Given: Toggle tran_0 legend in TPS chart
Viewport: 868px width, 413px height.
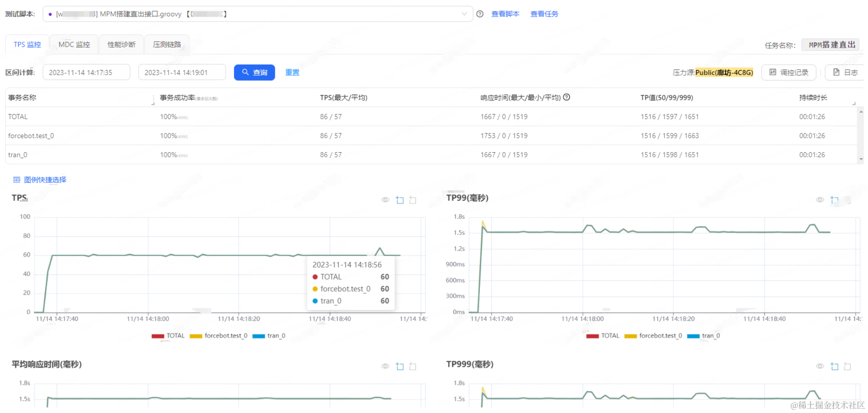Looking at the screenshot, I should (269, 336).
